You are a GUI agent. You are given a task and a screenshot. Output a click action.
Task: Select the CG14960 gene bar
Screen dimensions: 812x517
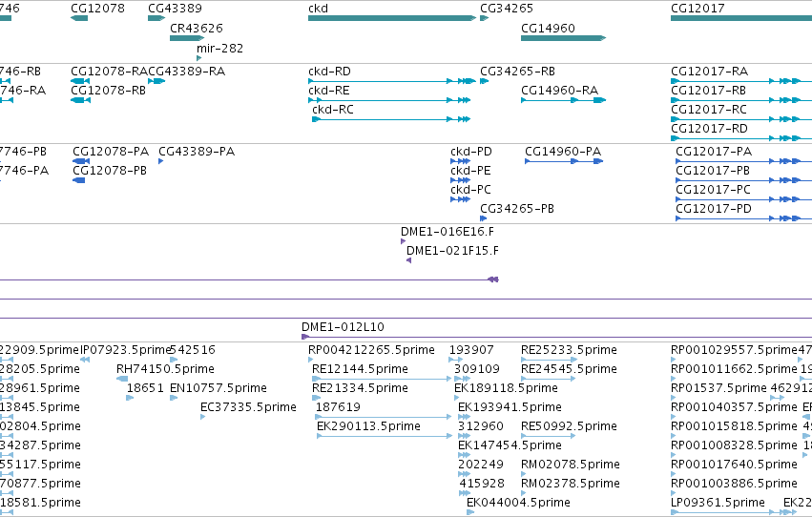pos(563,38)
